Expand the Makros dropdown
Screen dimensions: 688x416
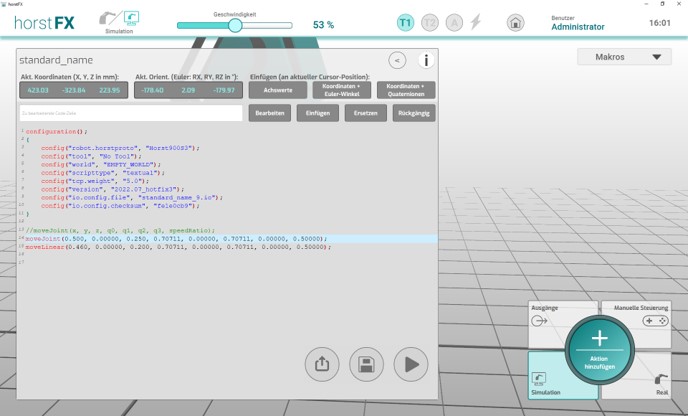tap(624, 57)
